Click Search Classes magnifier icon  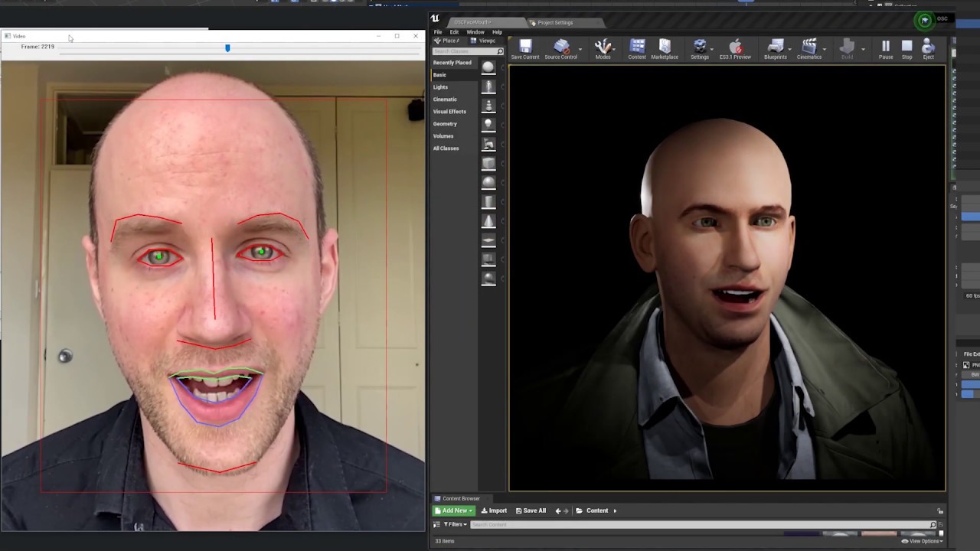tap(500, 51)
